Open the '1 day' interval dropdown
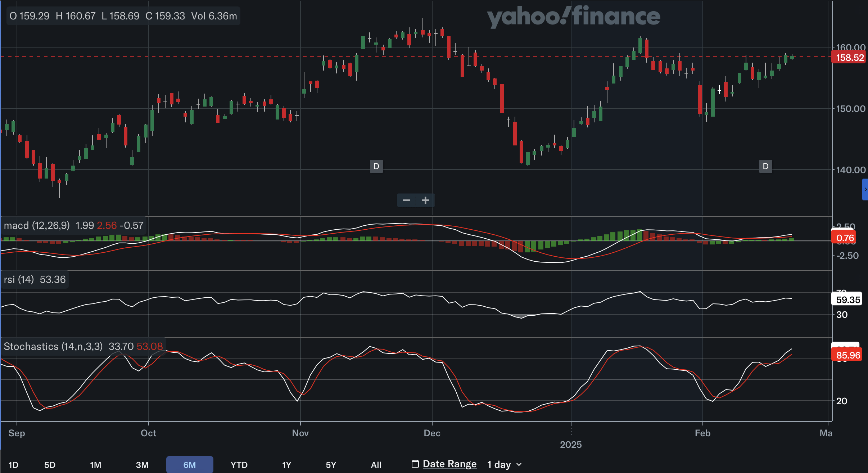Viewport: 868px width, 473px height. click(x=498, y=464)
